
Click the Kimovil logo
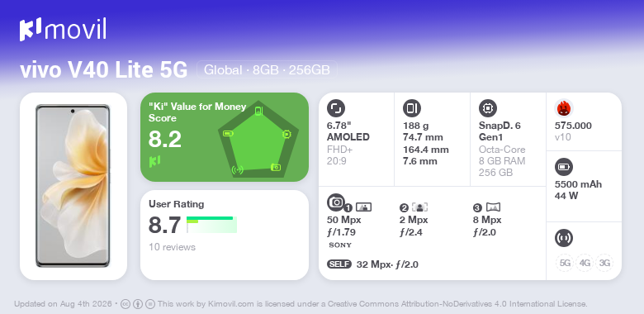(x=63, y=30)
